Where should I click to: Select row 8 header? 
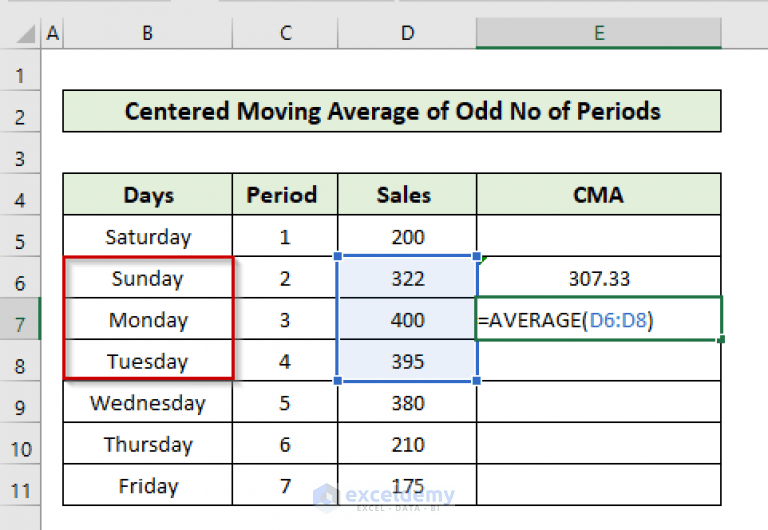[20, 361]
